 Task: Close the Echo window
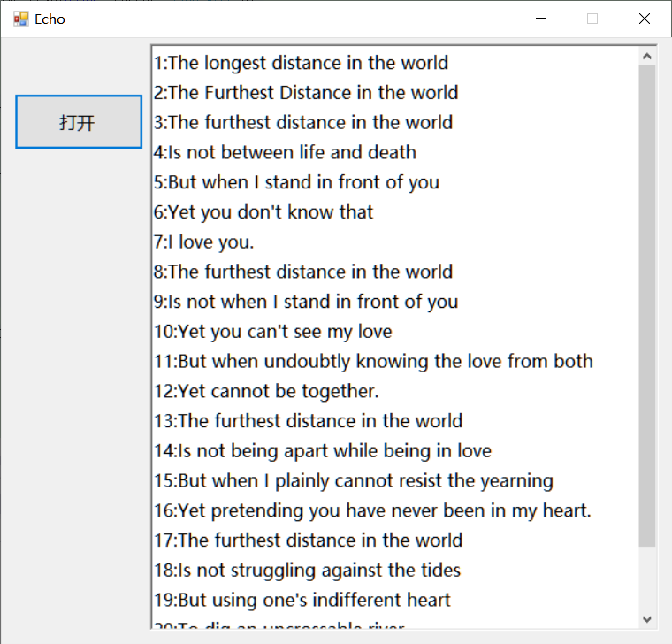pyautogui.click(x=644, y=19)
